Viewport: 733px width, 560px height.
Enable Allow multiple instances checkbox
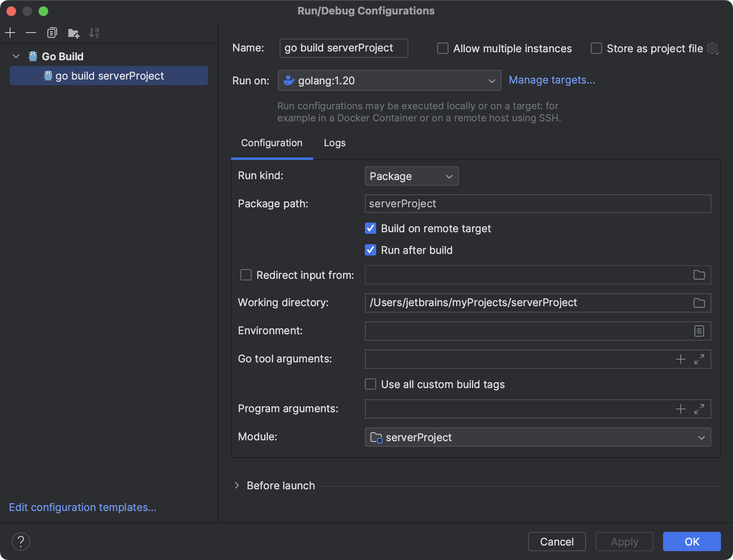pos(443,49)
